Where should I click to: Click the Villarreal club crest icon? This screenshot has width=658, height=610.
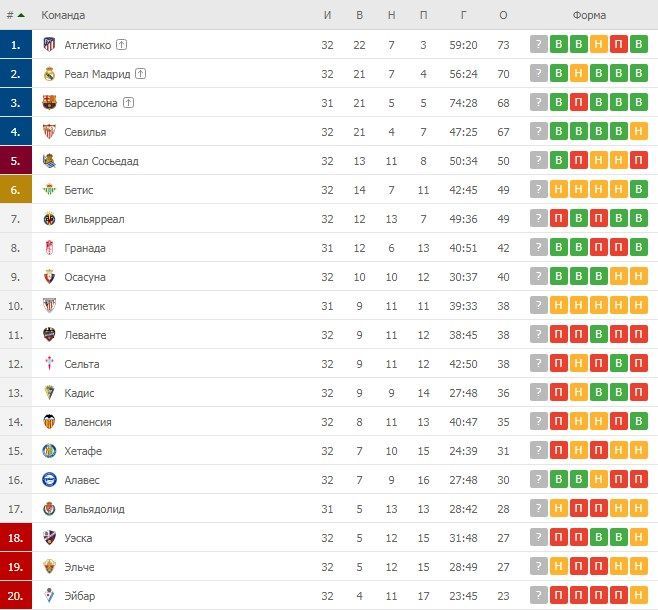[x=48, y=219]
